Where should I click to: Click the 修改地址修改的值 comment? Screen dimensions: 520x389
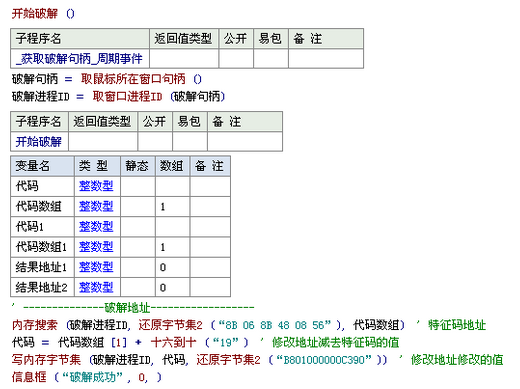click(457, 360)
